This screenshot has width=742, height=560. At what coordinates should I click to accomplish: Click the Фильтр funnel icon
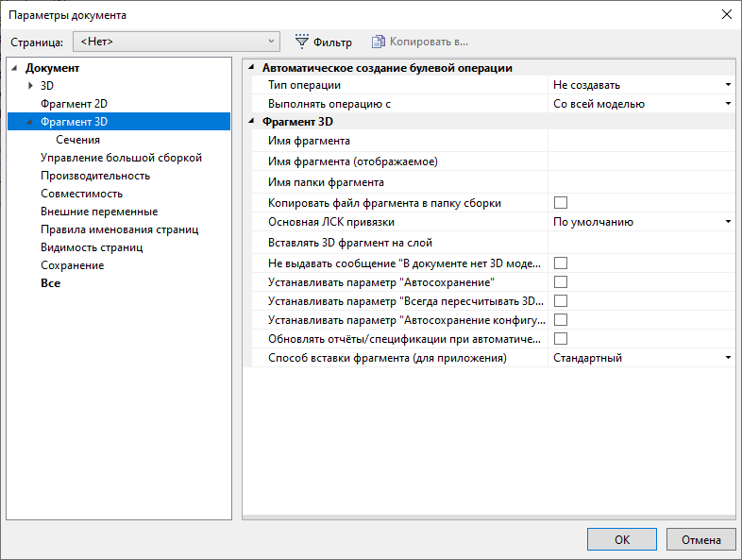[x=302, y=42]
